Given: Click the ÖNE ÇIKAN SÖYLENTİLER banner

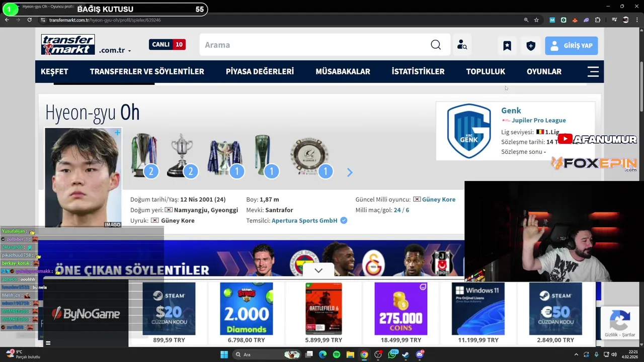Looking at the screenshot, I should pos(252,258).
